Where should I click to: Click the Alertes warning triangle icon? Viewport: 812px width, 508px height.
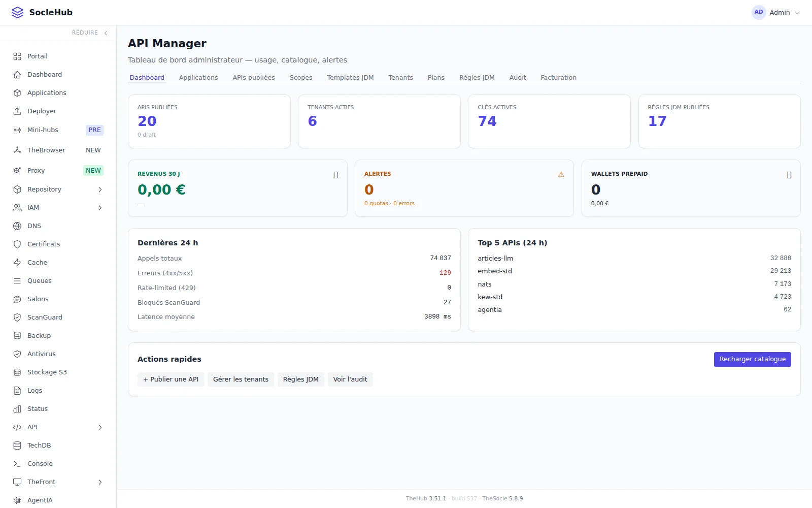coord(561,174)
